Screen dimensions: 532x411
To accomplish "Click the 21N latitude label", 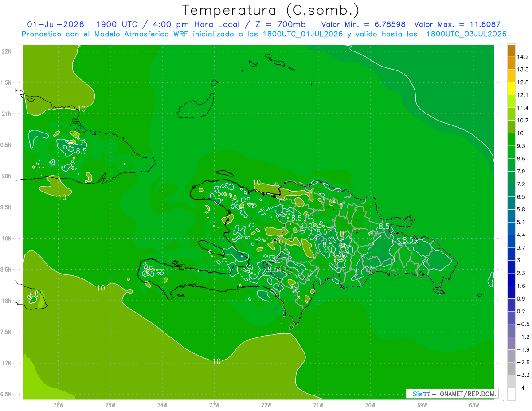I will [7, 114].
